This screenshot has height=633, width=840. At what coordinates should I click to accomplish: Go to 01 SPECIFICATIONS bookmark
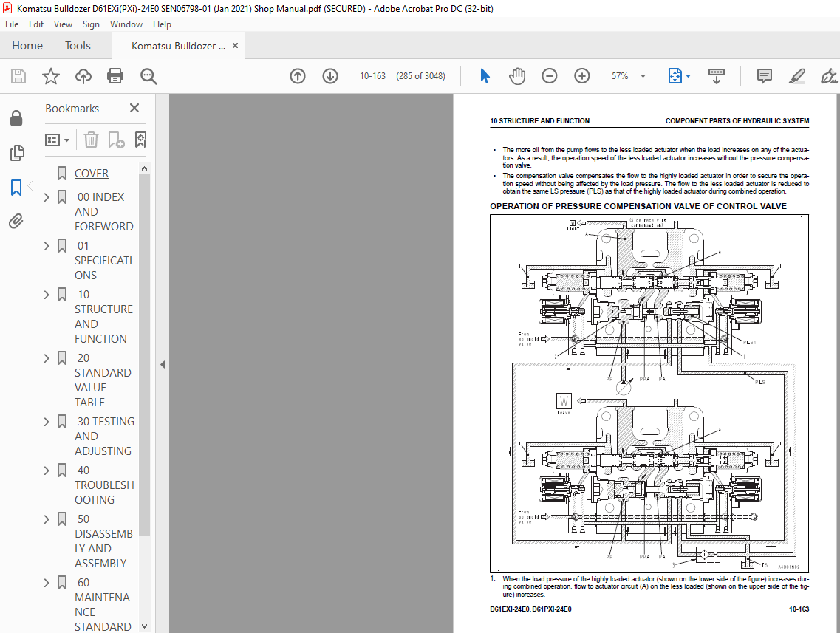(x=103, y=260)
